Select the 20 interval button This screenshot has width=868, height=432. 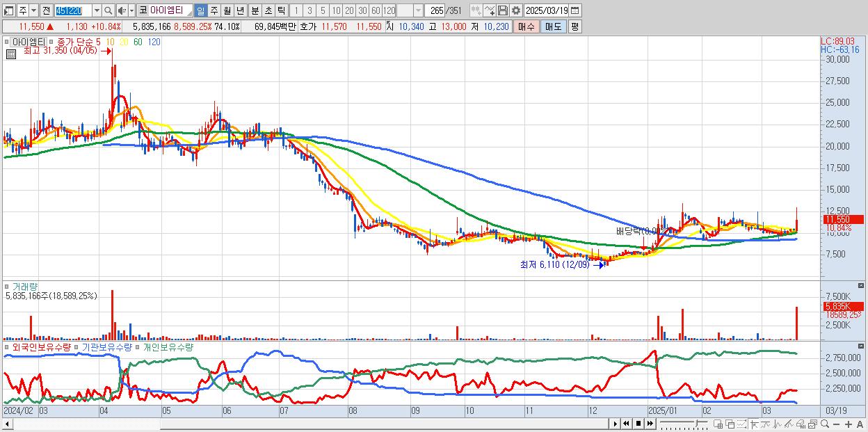[x=349, y=10]
